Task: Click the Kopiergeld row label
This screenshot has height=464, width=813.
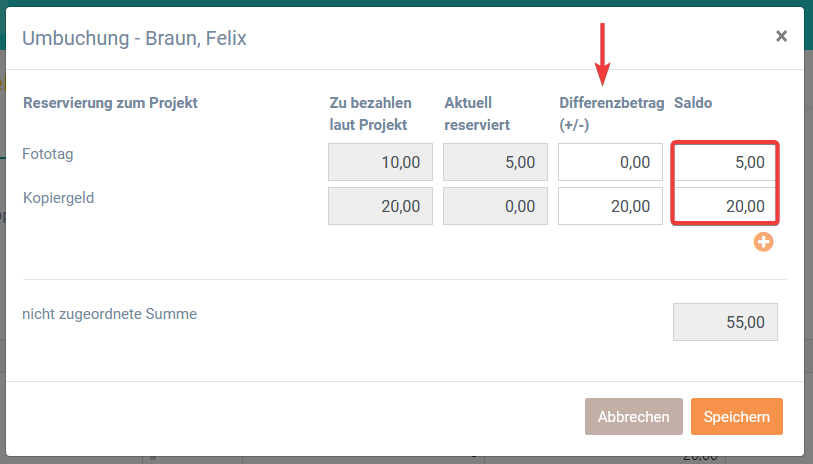Action: pyautogui.click(x=58, y=198)
